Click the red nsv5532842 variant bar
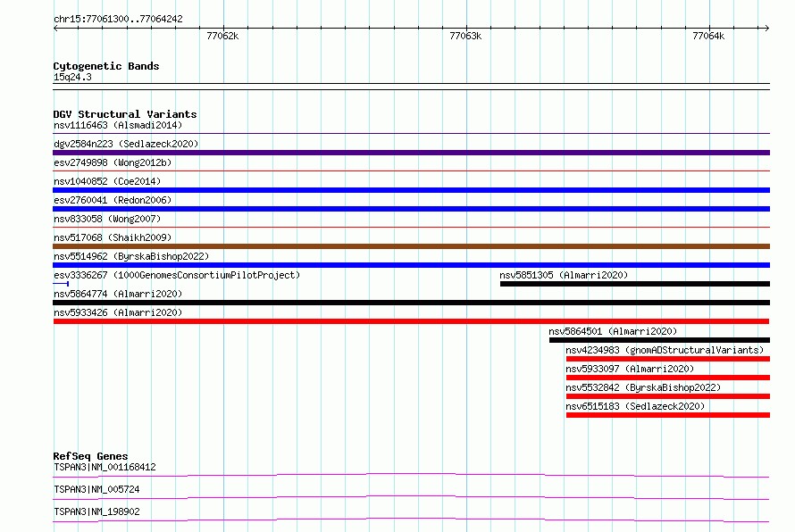This screenshot has height=532, width=795. [x=668, y=396]
